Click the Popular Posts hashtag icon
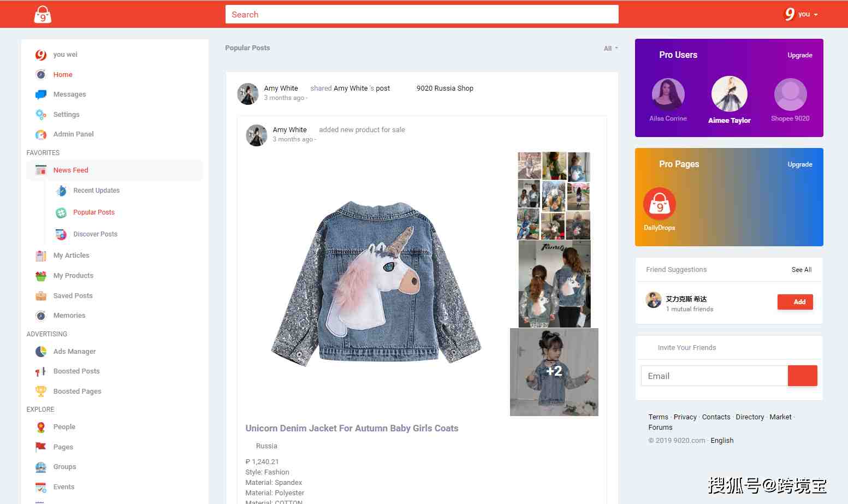848x504 pixels. point(61,212)
